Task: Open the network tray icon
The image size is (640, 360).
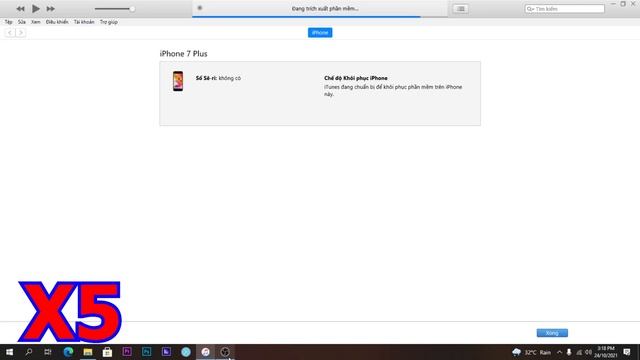Action: pyautogui.click(x=579, y=352)
